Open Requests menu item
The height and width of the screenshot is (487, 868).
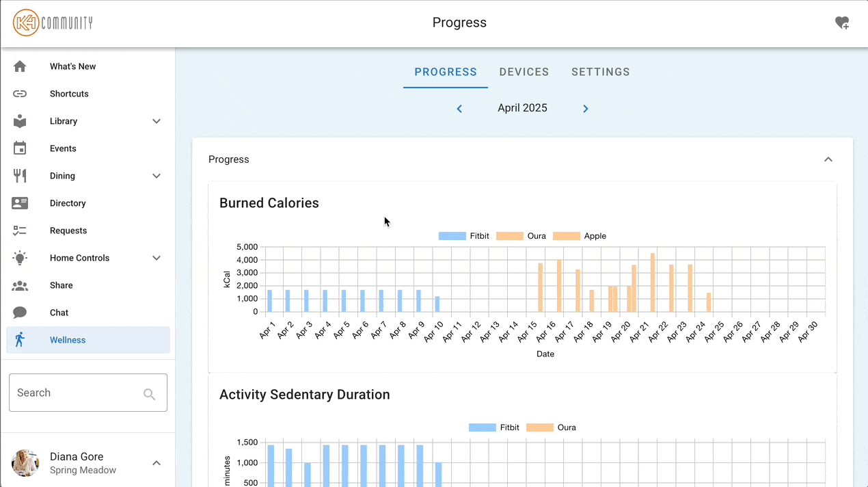click(88, 231)
